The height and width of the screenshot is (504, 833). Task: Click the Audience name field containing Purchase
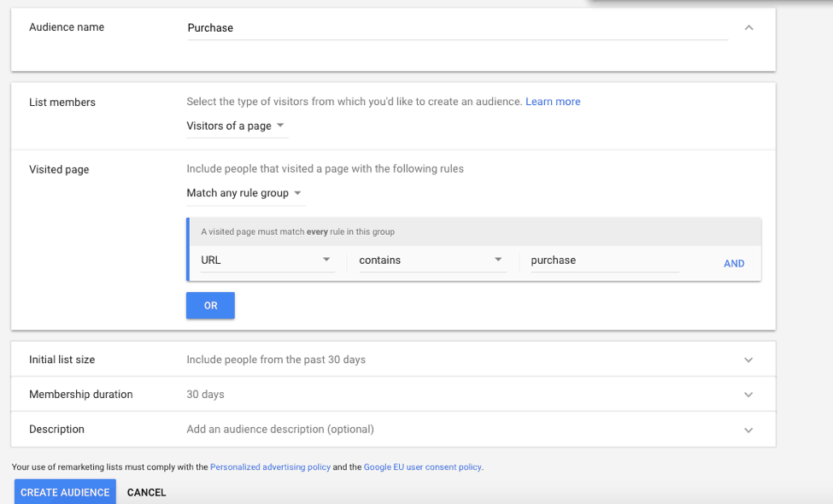[457, 28]
